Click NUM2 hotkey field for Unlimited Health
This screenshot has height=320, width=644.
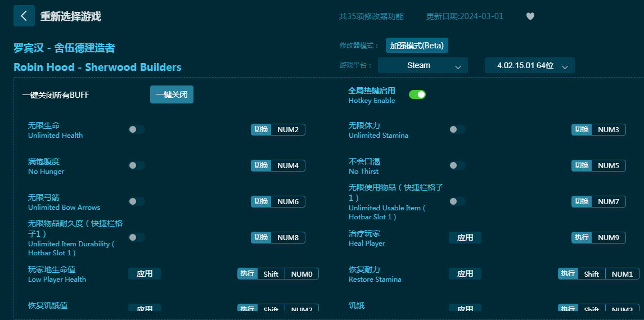(x=288, y=130)
